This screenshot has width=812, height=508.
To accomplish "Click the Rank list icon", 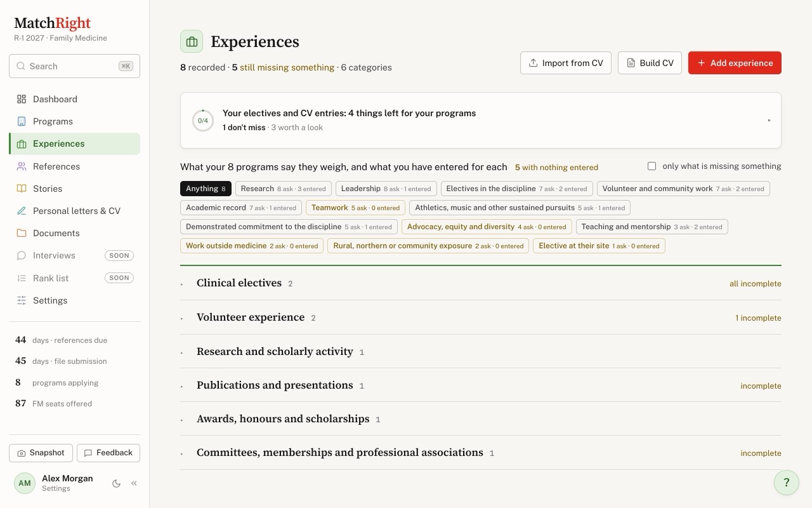I will click(22, 278).
